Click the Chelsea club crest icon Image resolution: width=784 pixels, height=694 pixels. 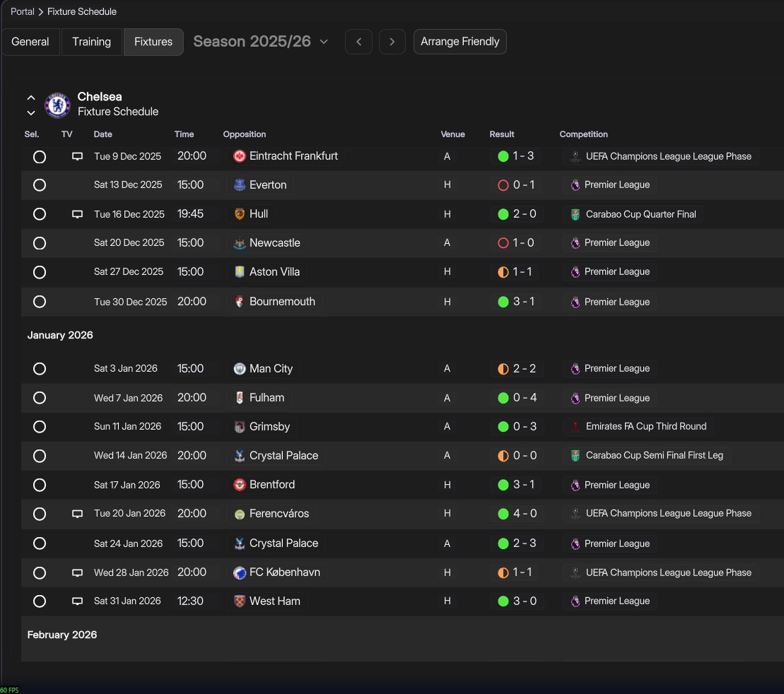(57, 105)
